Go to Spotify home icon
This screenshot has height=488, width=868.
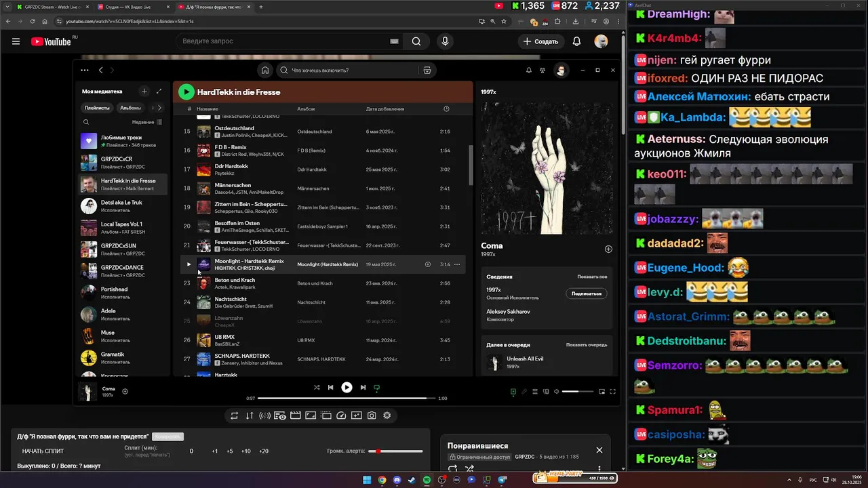coord(265,70)
